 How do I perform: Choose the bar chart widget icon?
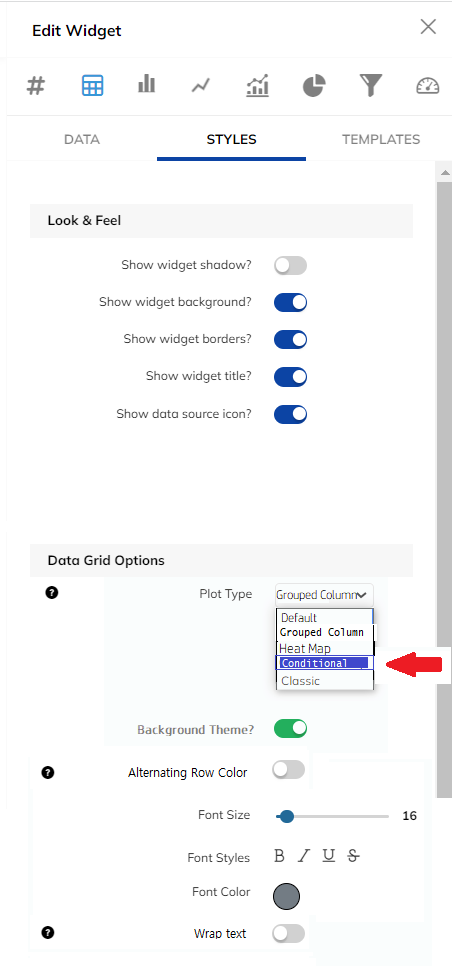coord(147,84)
